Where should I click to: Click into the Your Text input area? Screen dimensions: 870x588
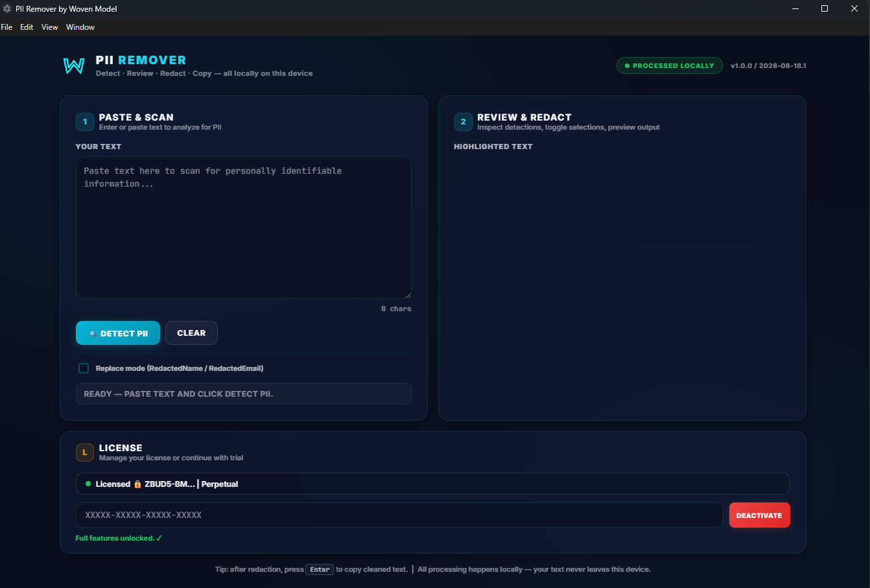244,228
